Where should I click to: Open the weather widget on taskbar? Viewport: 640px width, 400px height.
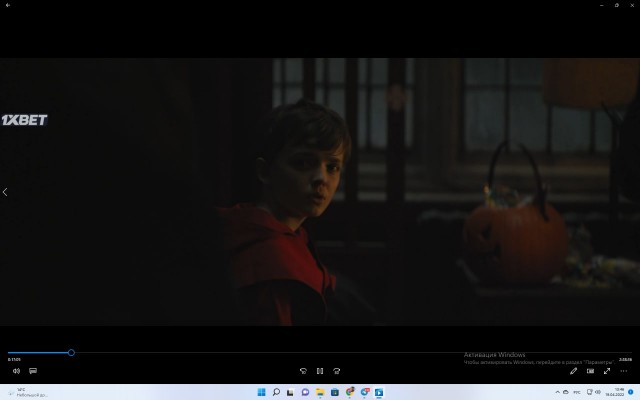click(28, 392)
